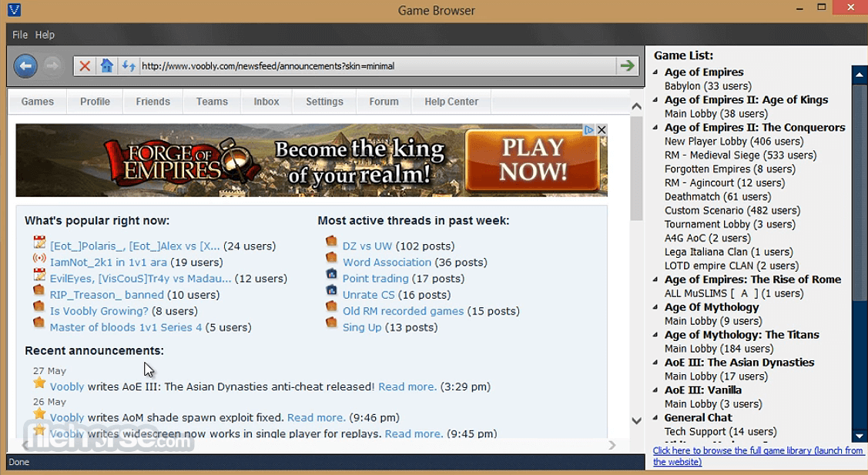The width and height of the screenshot is (868, 475).
Task: Click the green Go arrow button
Action: point(627,66)
